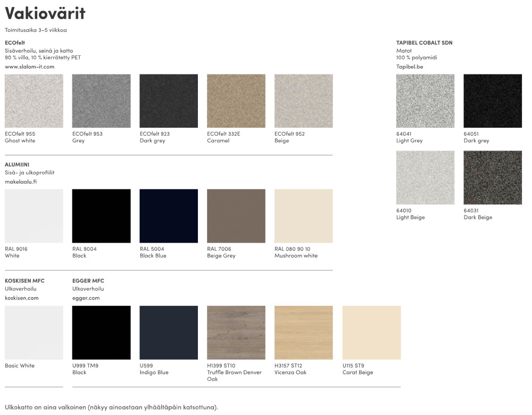
Task: Pick the H3157 ST12 Vicenza Oak swatch
Action: [x=303, y=333]
